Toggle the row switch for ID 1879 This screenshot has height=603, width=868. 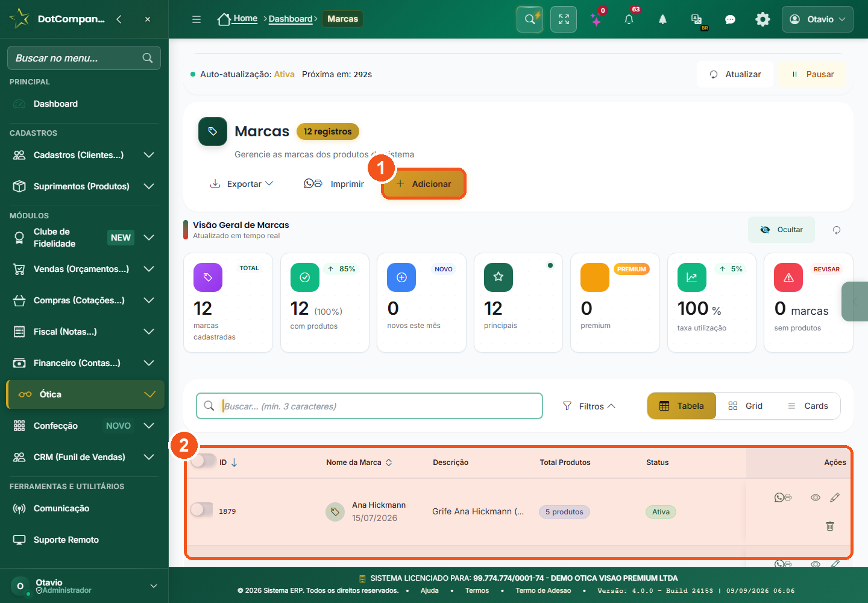click(202, 510)
